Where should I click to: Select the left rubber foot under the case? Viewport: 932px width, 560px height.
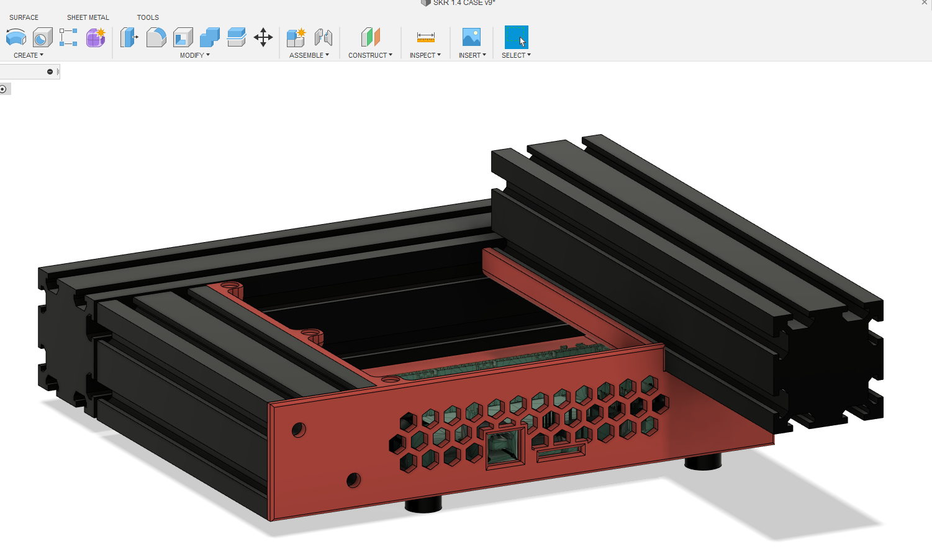point(423,504)
